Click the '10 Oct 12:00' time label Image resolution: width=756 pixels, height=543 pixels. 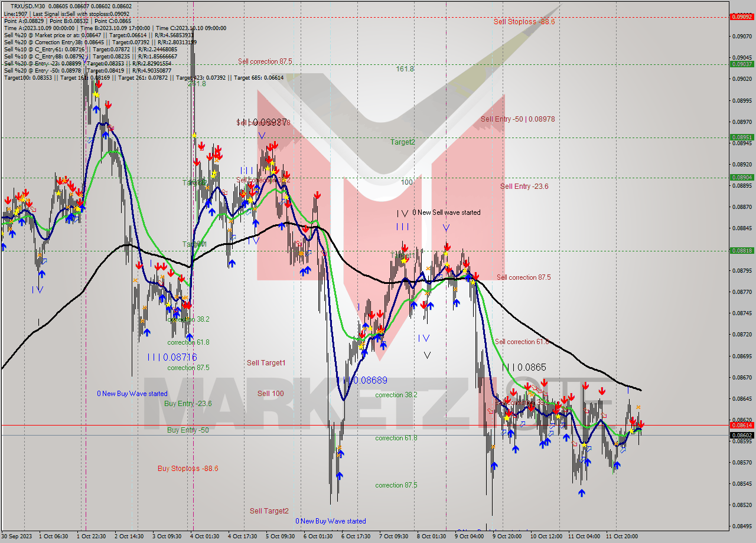click(x=546, y=537)
